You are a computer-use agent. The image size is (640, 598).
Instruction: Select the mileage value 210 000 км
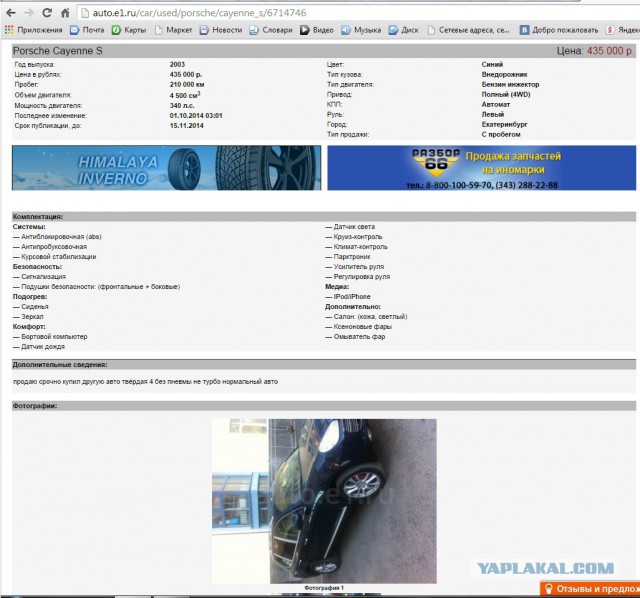tap(187, 84)
